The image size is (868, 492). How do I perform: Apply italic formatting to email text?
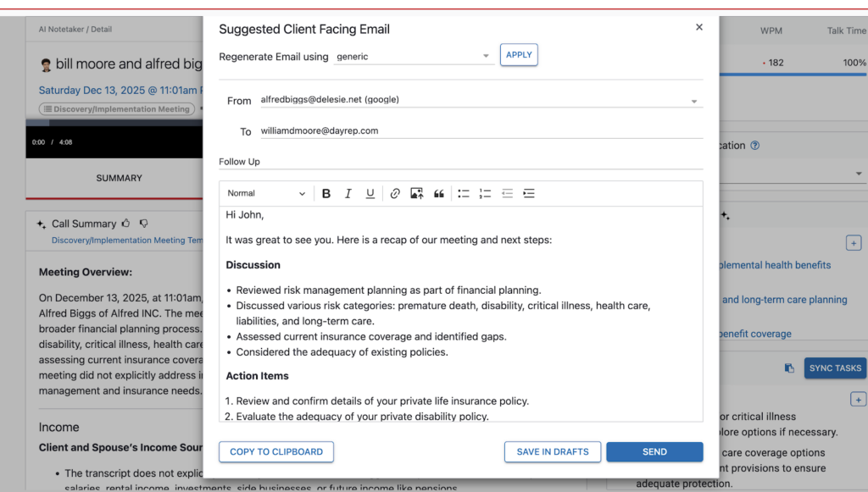coord(348,194)
